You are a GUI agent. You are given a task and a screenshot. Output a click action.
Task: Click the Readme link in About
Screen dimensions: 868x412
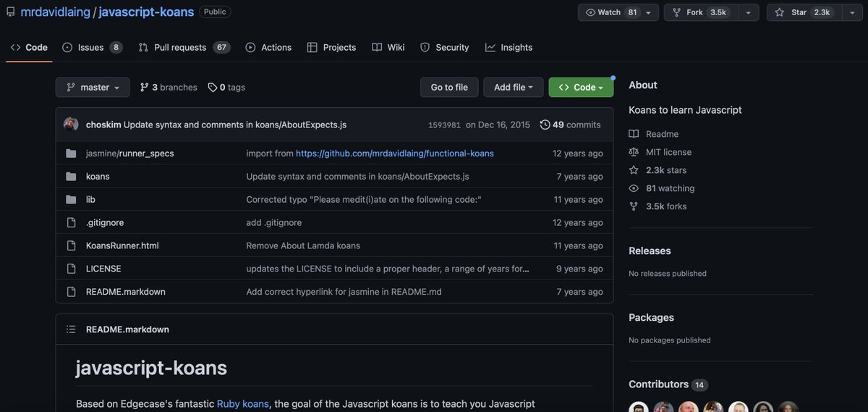coord(662,134)
